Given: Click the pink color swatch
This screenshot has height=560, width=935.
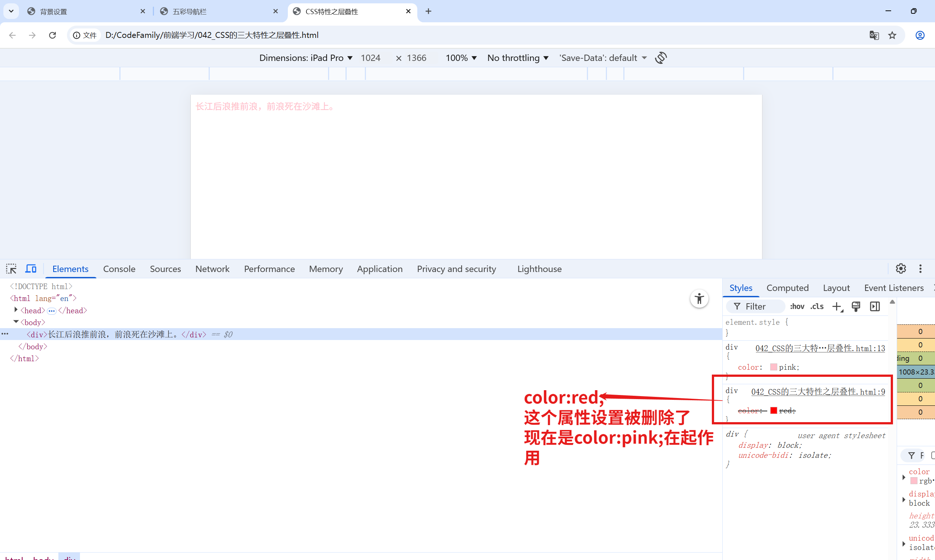Looking at the screenshot, I should 773,367.
